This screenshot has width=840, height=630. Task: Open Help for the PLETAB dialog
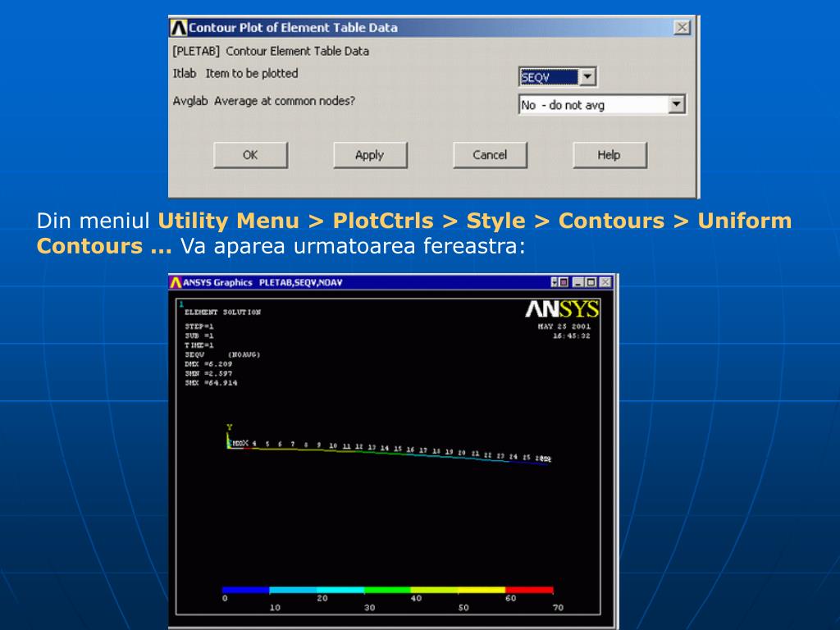tap(609, 155)
